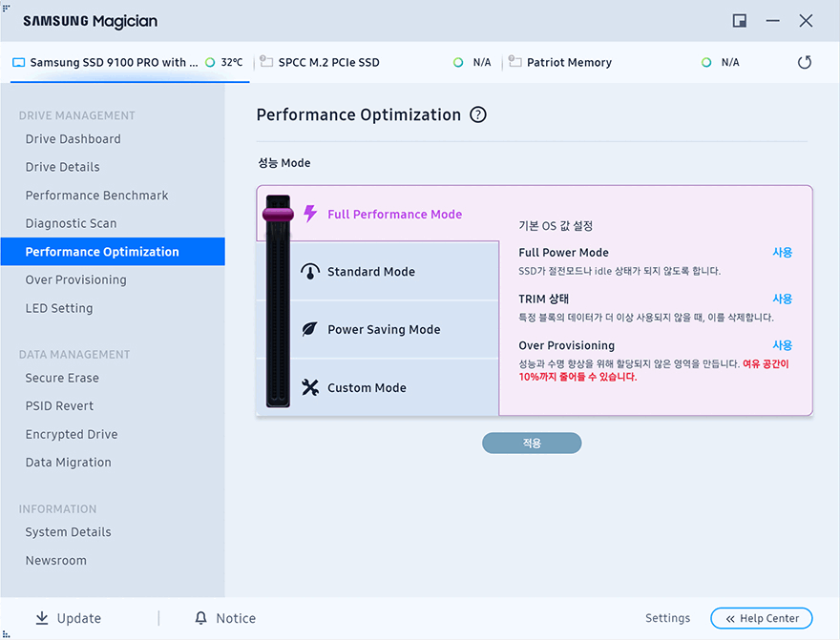840x640 pixels.
Task: Select Performance Optimization in sidebar
Action: click(113, 252)
